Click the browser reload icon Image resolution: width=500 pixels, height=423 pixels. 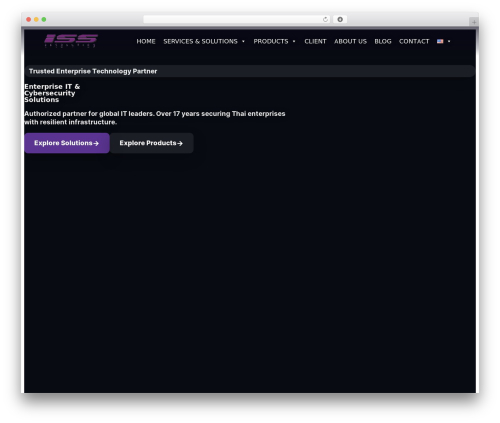(x=325, y=19)
